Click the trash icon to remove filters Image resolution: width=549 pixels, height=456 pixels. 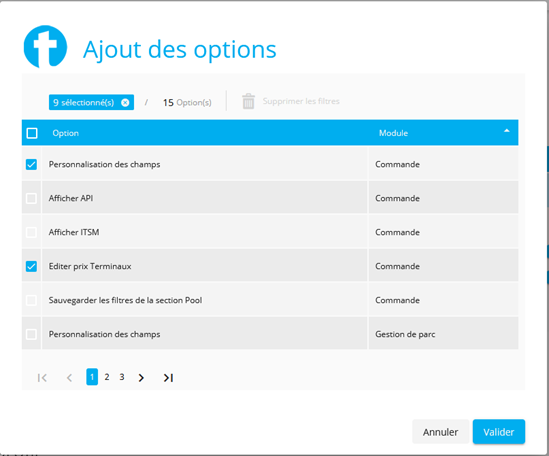pyautogui.click(x=248, y=101)
